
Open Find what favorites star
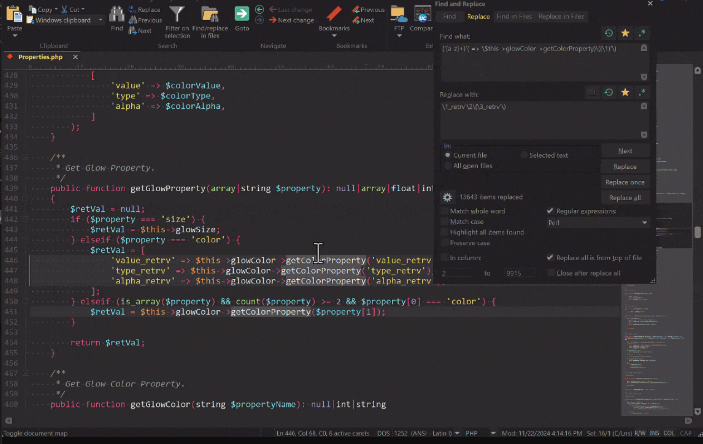tap(625, 33)
